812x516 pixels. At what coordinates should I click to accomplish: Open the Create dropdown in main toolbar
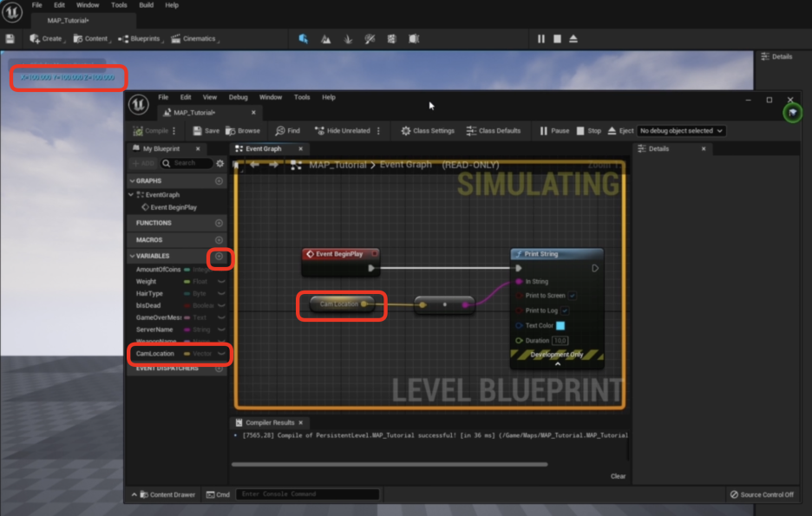tap(47, 39)
